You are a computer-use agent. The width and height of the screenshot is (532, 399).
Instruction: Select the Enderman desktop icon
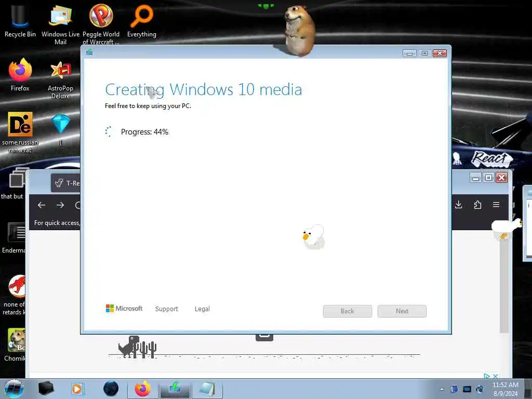[14, 237]
